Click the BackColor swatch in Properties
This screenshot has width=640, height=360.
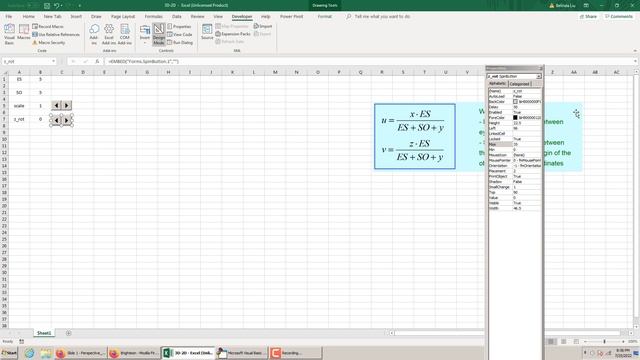point(515,102)
